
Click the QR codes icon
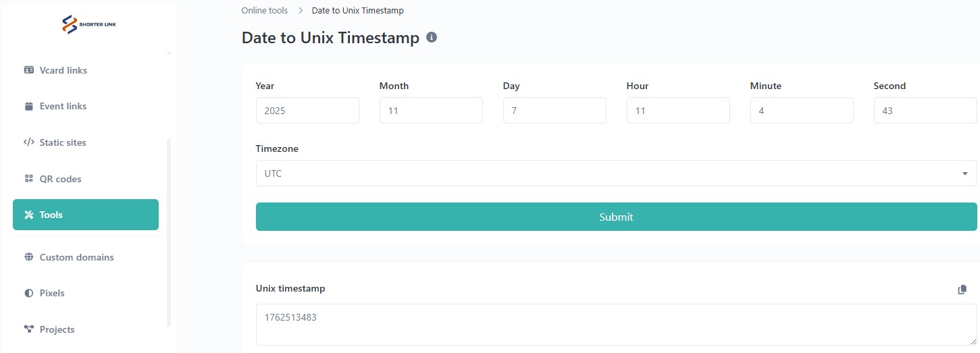coord(29,179)
